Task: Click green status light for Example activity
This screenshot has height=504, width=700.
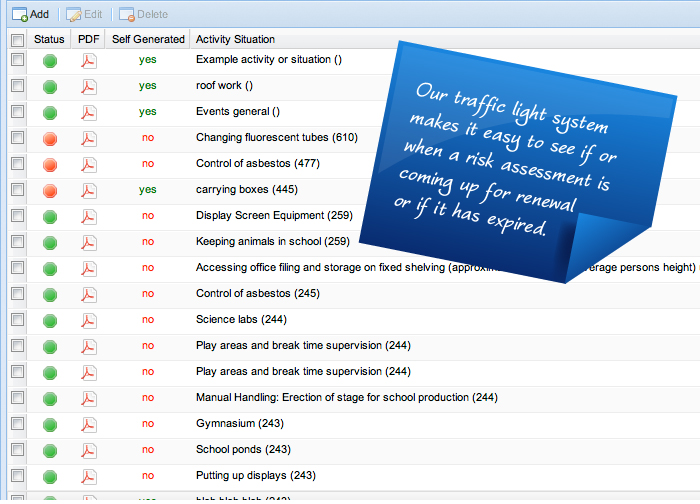Action: [50, 61]
